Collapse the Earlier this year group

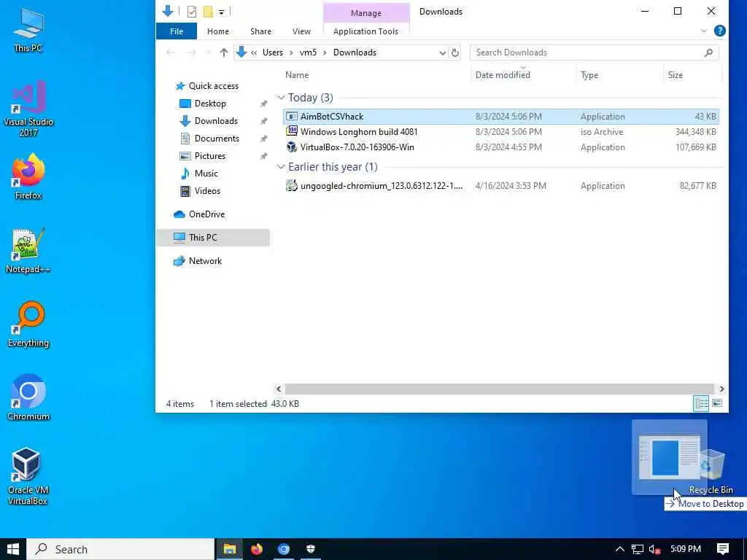pos(281,167)
